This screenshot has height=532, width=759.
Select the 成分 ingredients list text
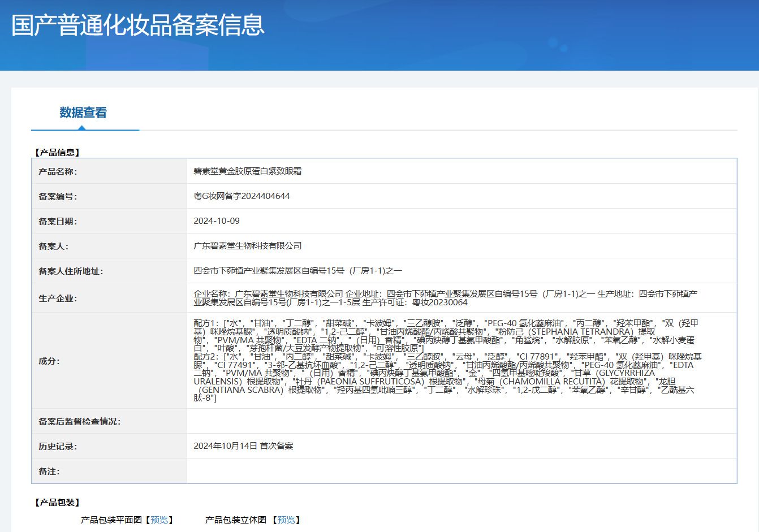point(448,361)
